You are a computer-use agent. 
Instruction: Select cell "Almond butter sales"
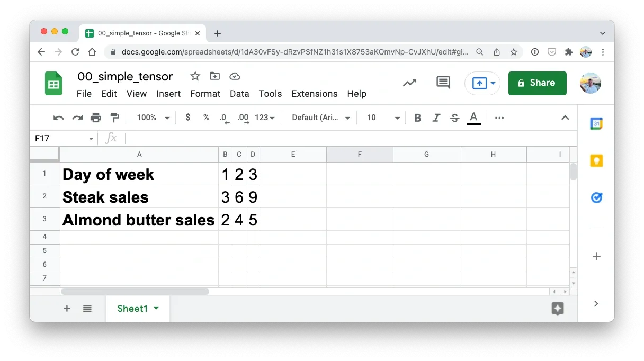click(x=139, y=219)
